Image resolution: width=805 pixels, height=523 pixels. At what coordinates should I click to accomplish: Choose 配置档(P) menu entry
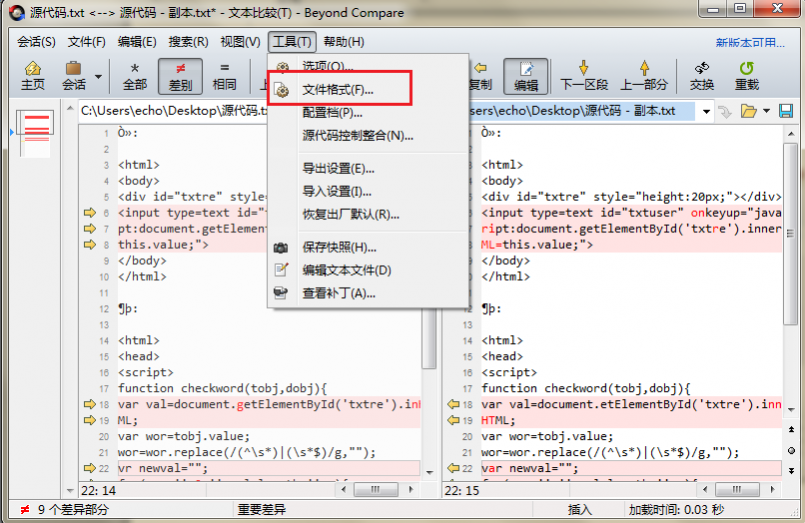click(x=368, y=112)
